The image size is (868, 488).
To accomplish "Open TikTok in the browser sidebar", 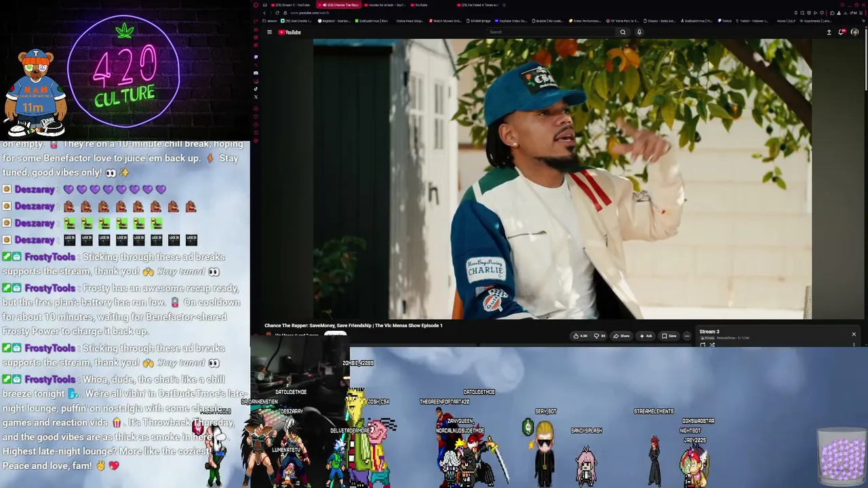I will (256, 89).
